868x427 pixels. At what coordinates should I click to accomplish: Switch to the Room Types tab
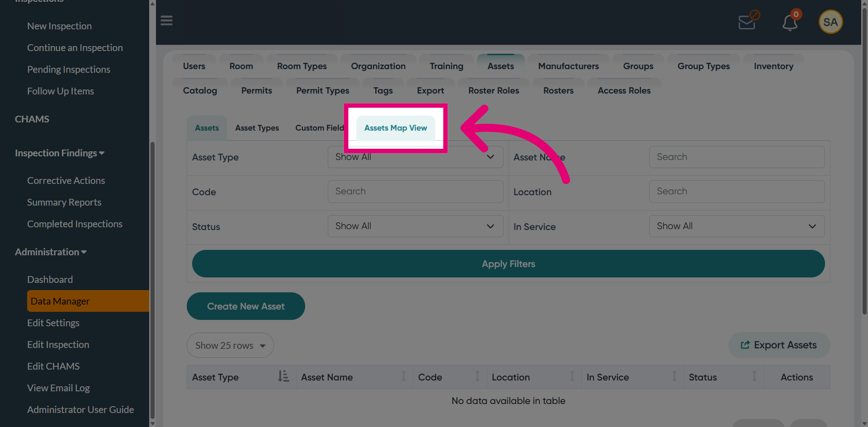302,66
